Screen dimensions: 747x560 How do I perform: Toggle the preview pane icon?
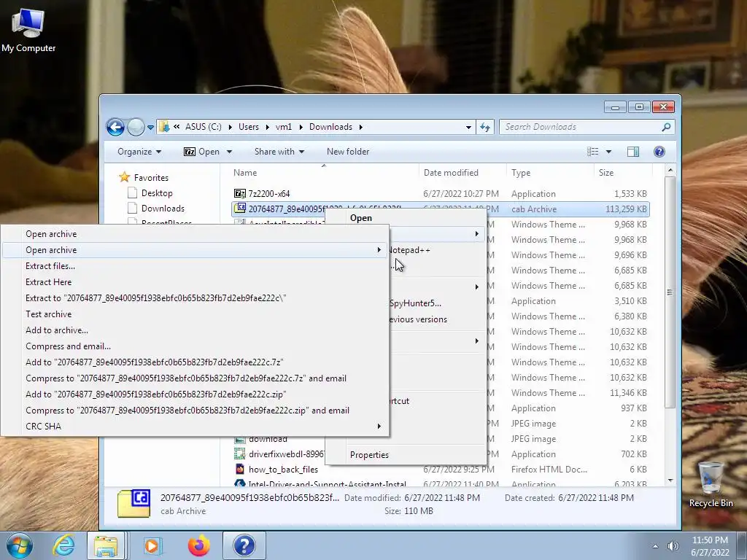click(633, 152)
